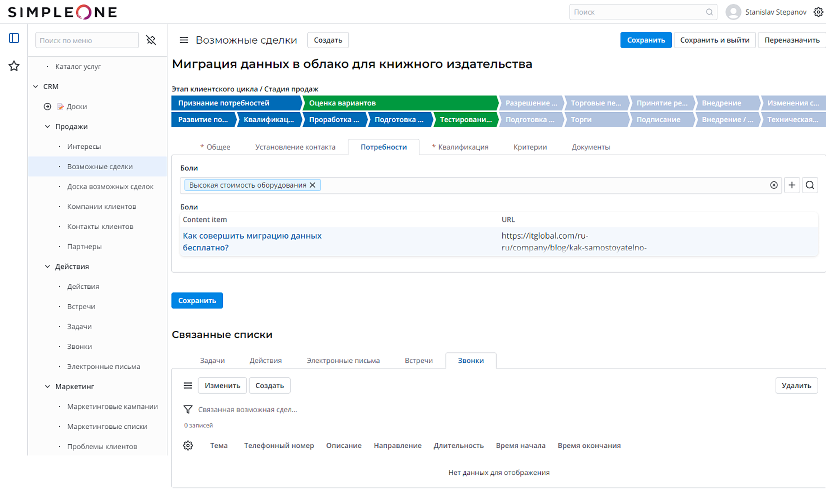826x504 pixels.
Task: Open calls list column settings gear
Action: click(188, 445)
